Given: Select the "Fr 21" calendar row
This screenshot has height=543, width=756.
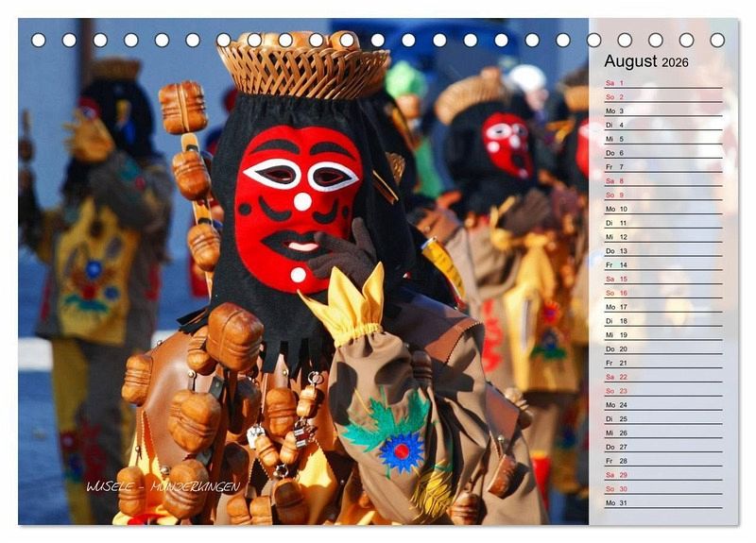Looking at the screenshot, I should 663,363.
